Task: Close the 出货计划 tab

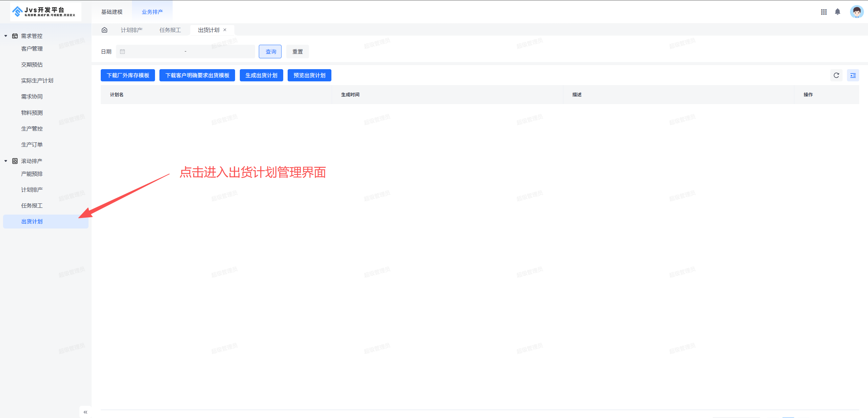Action: (x=225, y=30)
